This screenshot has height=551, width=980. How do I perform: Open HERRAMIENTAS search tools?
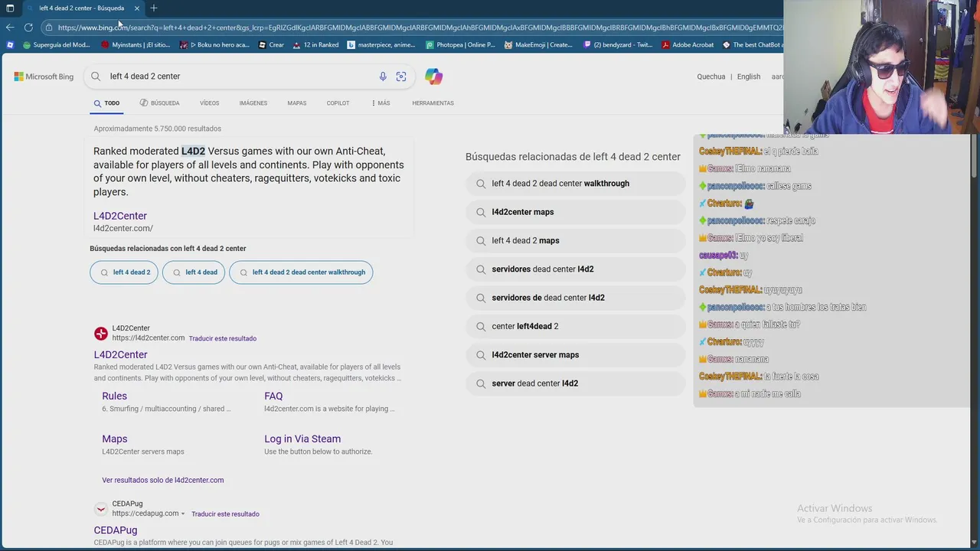tap(433, 103)
